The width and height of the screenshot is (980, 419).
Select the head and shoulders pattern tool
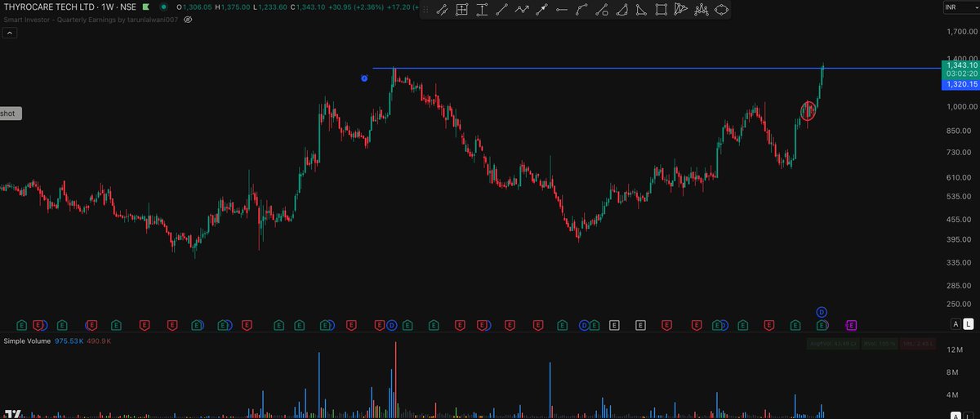click(x=702, y=10)
